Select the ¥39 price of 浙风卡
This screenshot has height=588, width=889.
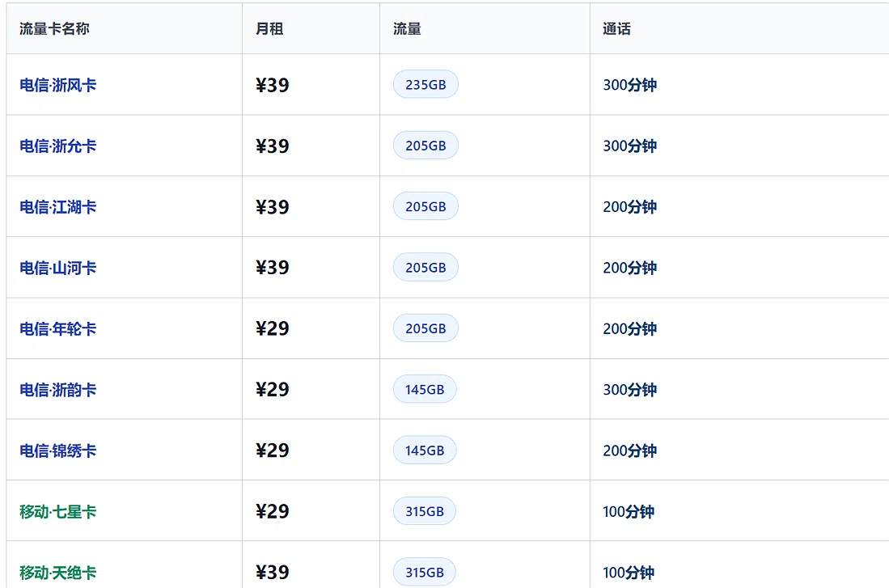(x=272, y=85)
